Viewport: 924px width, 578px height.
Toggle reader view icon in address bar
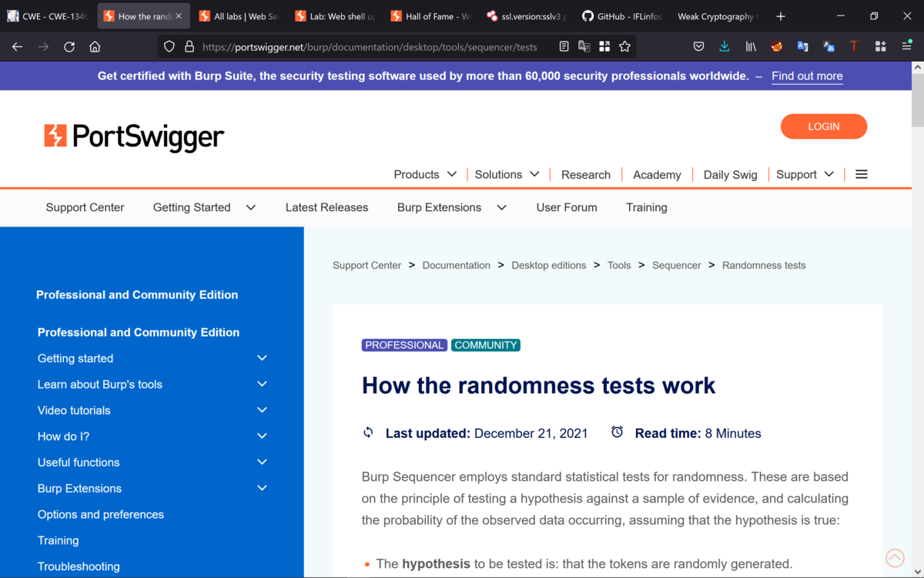[x=564, y=46]
